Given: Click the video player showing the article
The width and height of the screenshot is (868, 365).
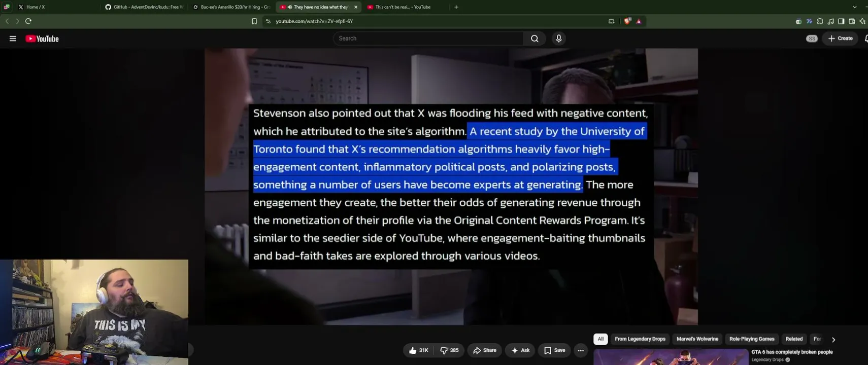Looking at the screenshot, I should tap(451, 187).
